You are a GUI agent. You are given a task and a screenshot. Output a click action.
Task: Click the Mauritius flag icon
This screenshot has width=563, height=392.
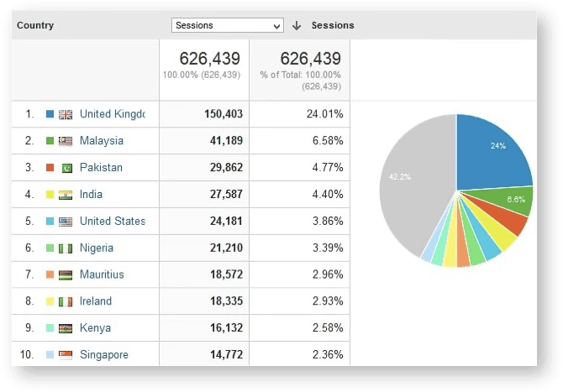coord(66,275)
